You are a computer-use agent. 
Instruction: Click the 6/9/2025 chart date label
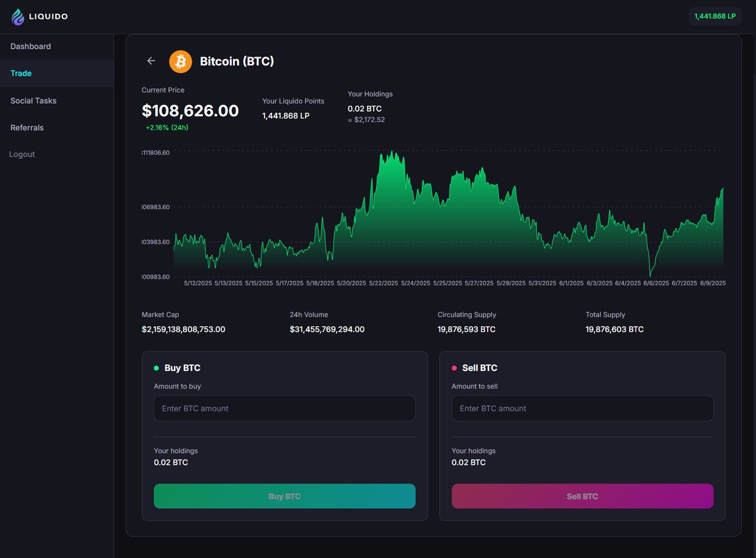[x=713, y=283]
